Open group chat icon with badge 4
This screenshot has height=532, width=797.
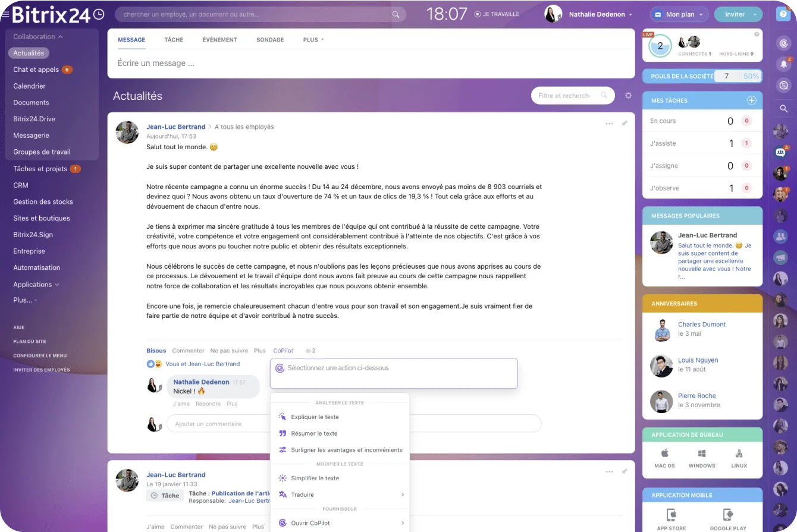coord(781,152)
